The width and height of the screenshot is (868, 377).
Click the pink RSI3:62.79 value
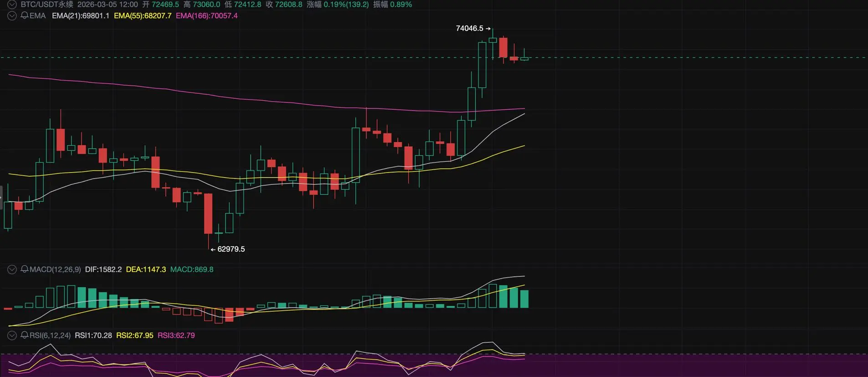pyautogui.click(x=176, y=336)
